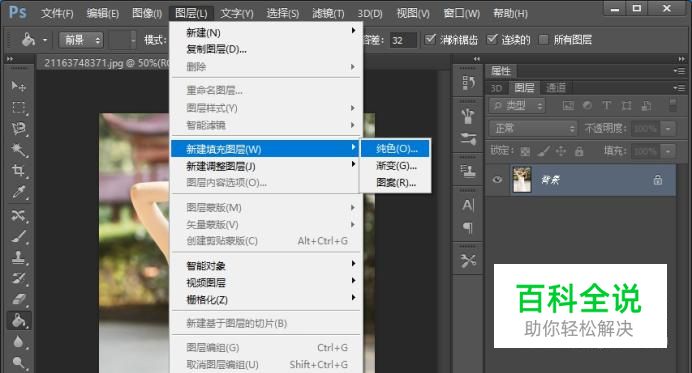Choose 复制图层(D)... menu item
Image resolution: width=692 pixels, height=373 pixels.
point(267,49)
